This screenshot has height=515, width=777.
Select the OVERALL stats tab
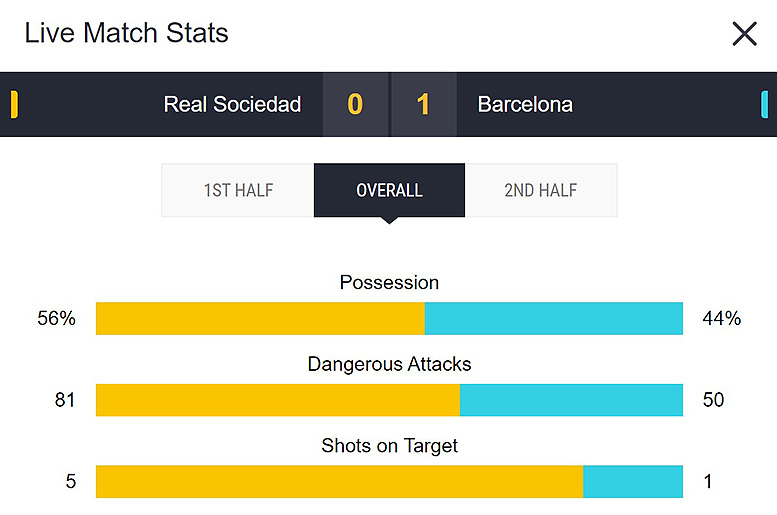(389, 190)
